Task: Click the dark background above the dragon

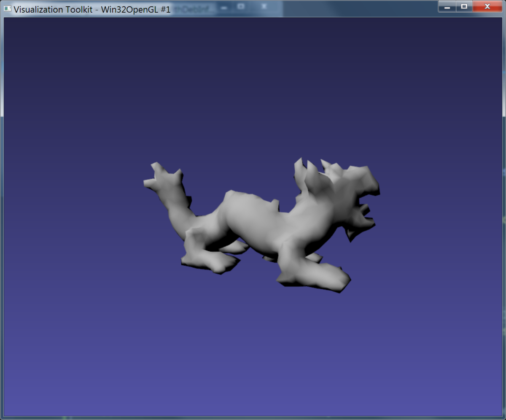Action: (x=253, y=84)
